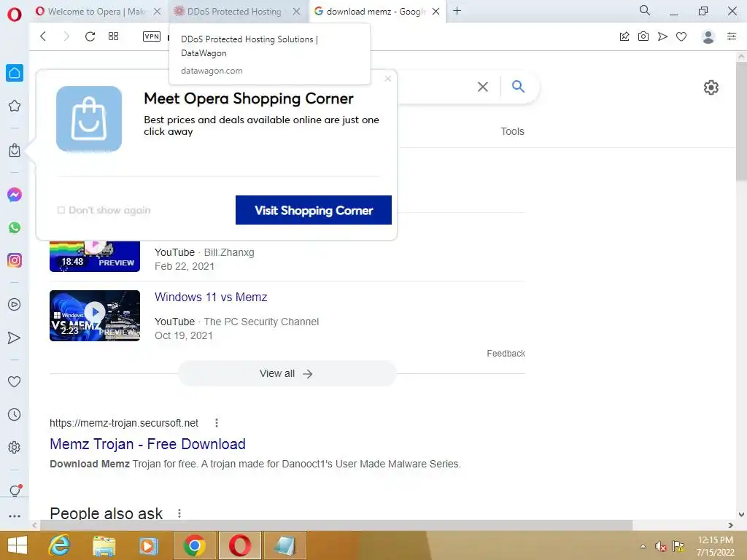Screen dimensions: 747x560
Task: Clear the Google search box
Action: [483, 87]
